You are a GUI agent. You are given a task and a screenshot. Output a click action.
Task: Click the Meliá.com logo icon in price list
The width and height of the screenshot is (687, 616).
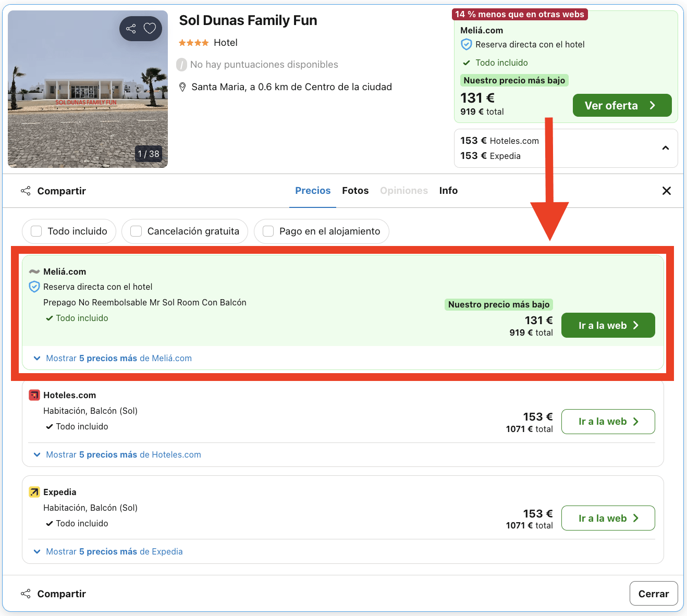34,272
